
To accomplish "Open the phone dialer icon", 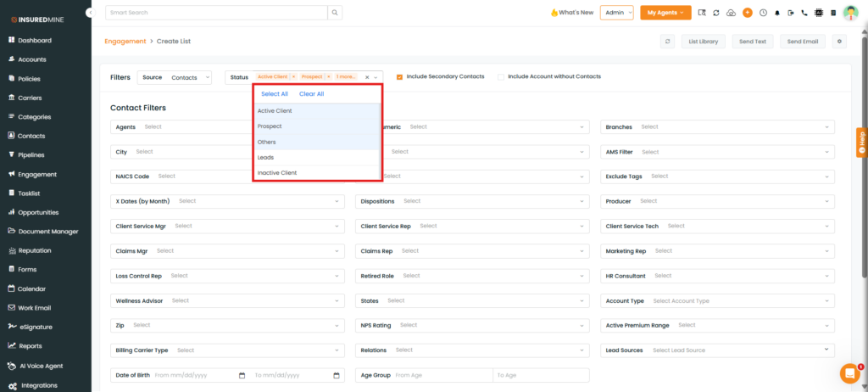I will [x=804, y=13].
